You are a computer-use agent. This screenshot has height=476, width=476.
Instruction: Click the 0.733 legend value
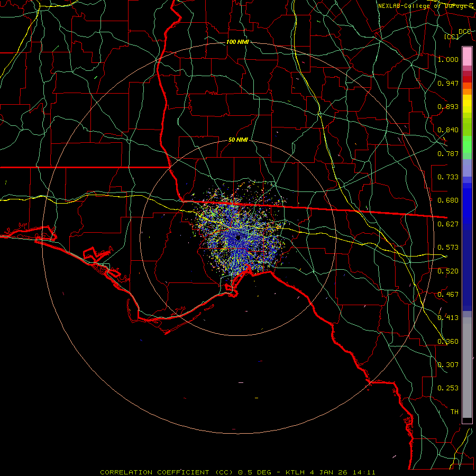tap(448, 177)
